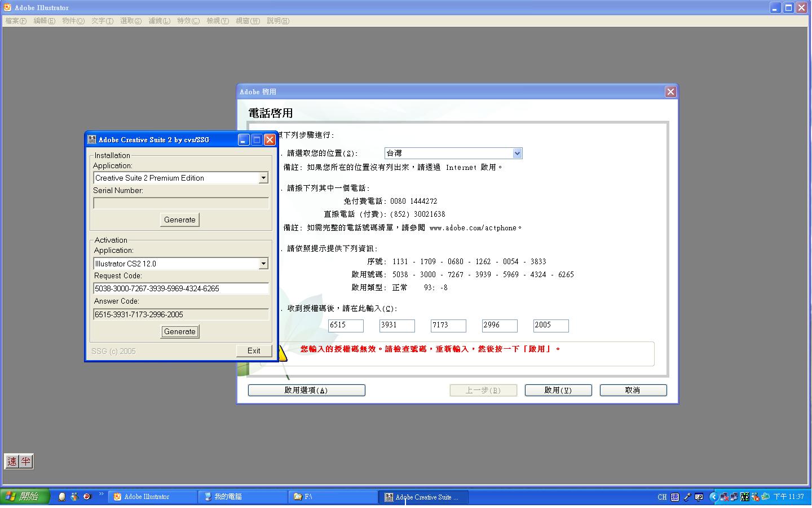The image size is (812, 508).
Task: Click the second quick launch messenger icon
Action: tap(74, 497)
